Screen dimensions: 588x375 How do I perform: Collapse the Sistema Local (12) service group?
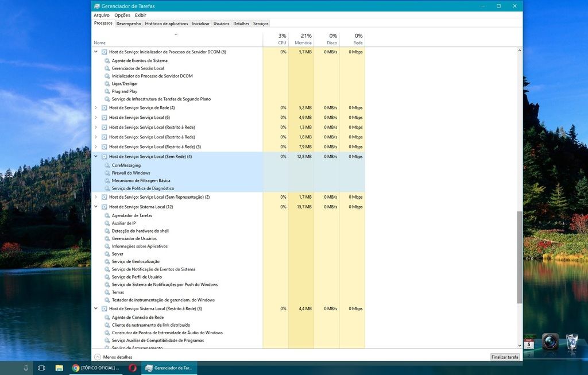(96, 207)
